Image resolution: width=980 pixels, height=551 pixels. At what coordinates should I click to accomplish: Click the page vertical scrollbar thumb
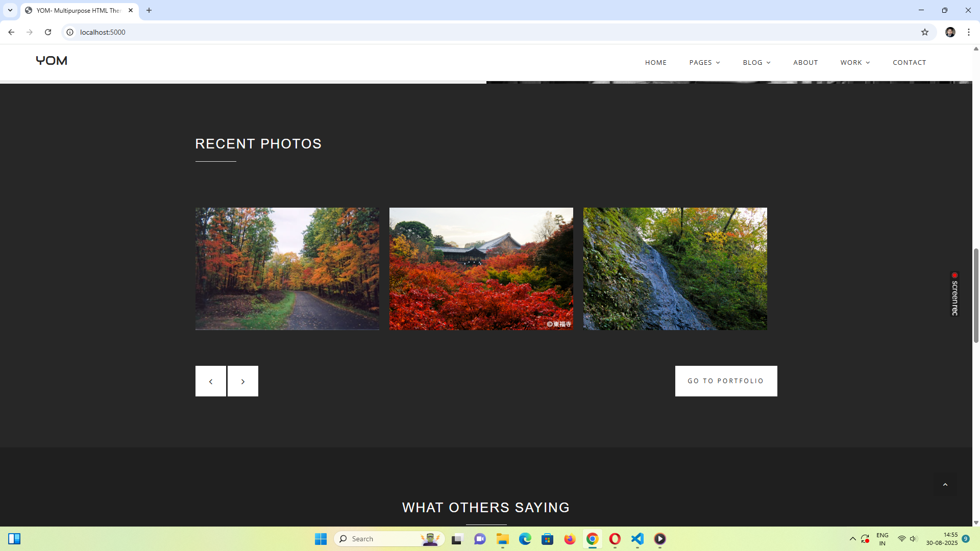click(x=976, y=295)
